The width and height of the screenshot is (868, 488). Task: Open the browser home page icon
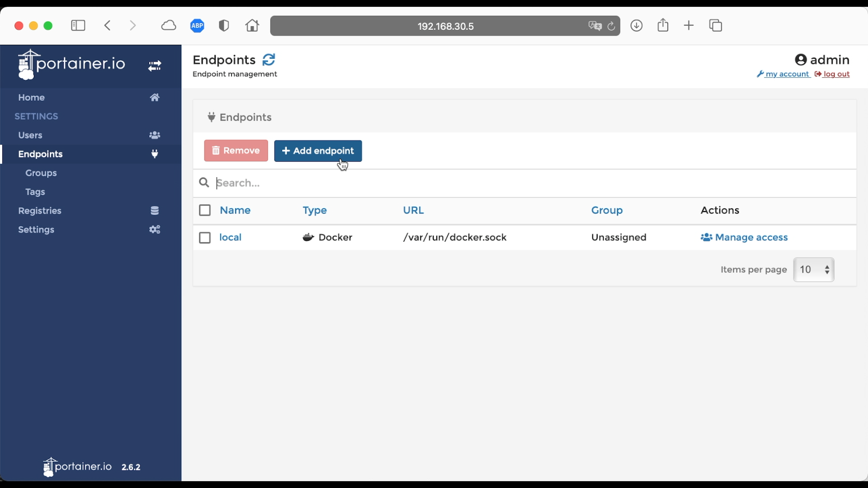[252, 26]
